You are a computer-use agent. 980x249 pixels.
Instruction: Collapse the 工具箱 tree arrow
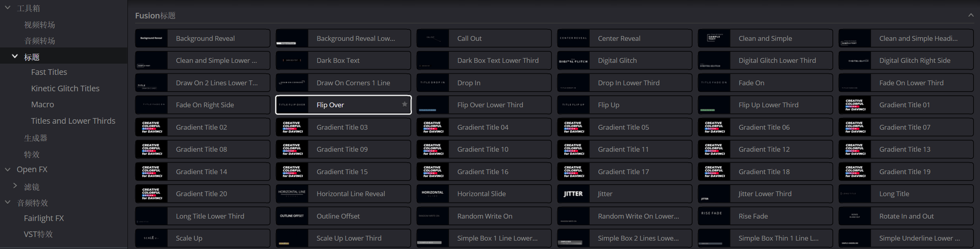pyautogui.click(x=8, y=8)
